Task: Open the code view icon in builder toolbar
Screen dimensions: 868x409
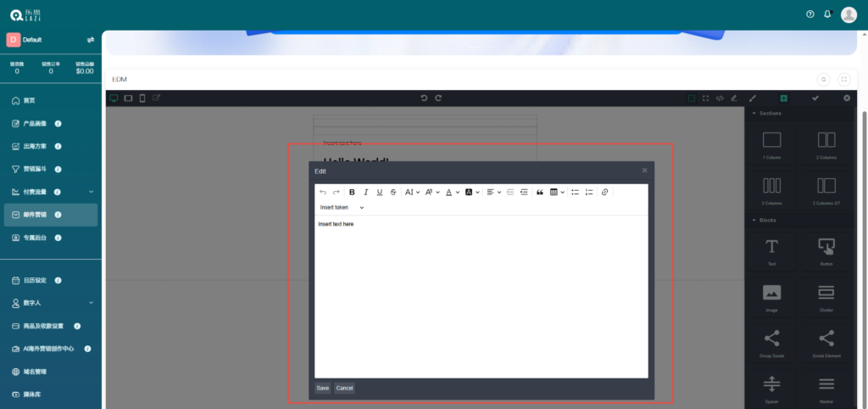Action: tap(720, 98)
